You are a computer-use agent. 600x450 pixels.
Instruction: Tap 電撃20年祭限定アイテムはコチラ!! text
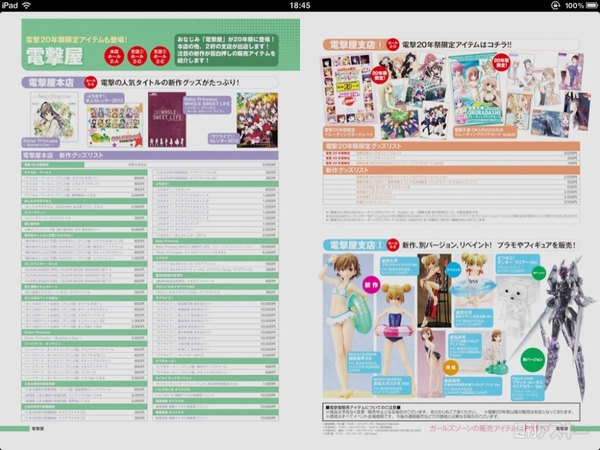(457, 45)
